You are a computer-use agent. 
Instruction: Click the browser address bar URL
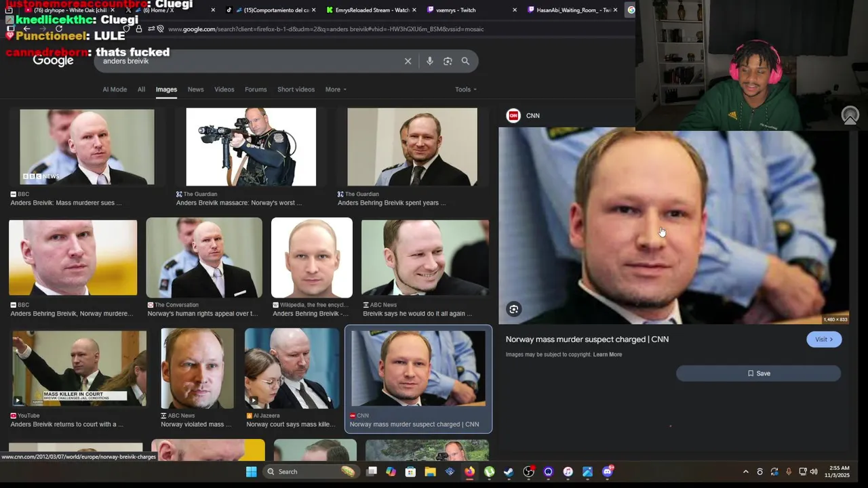tap(325, 29)
